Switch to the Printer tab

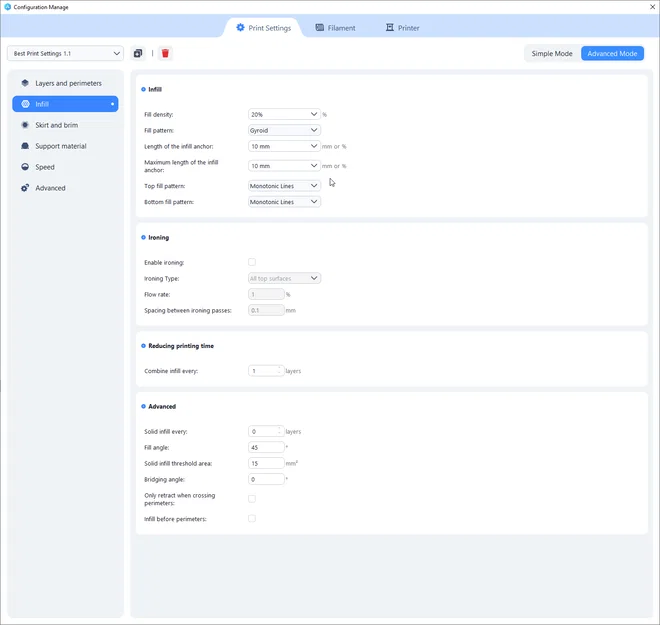pyautogui.click(x=402, y=28)
